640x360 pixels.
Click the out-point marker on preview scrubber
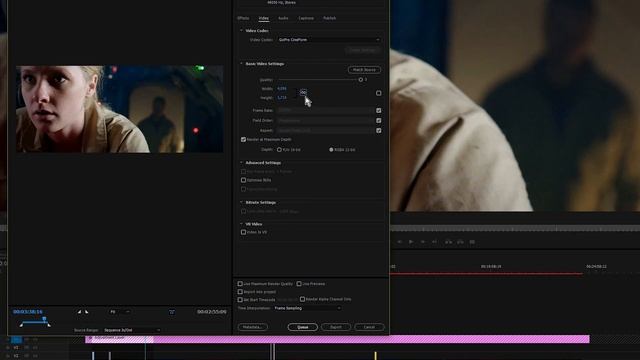[x=49, y=325]
